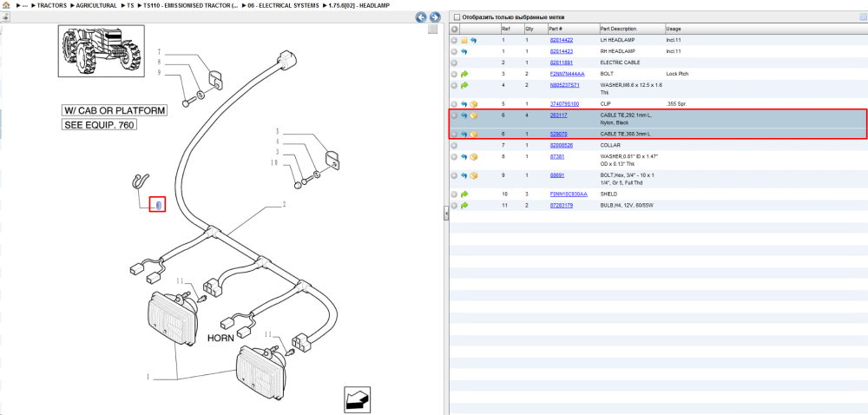This screenshot has height=415, width=868.
Task: Open part number link 87283179
Action: click(561, 205)
